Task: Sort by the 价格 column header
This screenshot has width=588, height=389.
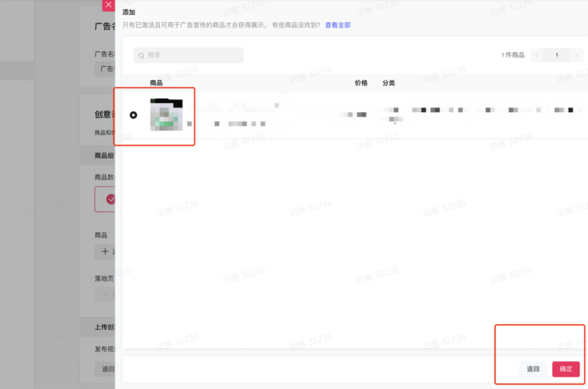Action: [361, 83]
